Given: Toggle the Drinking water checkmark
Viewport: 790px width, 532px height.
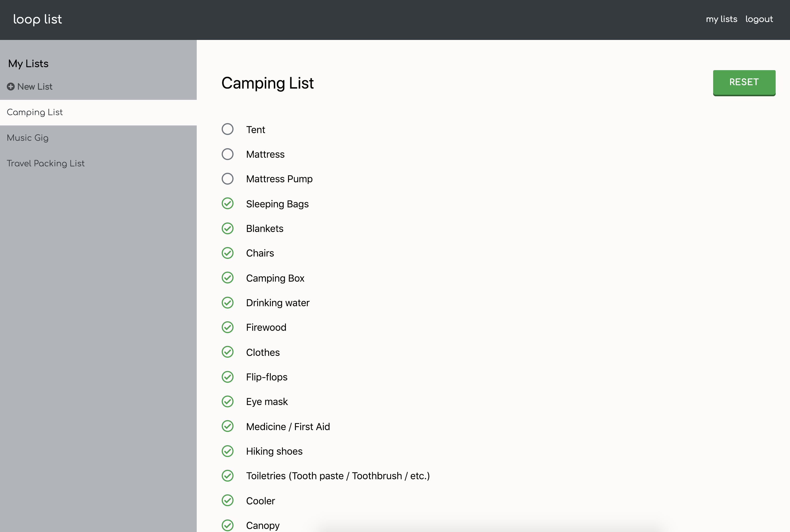Looking at the screenshot, I should click(x=227, y=303).
